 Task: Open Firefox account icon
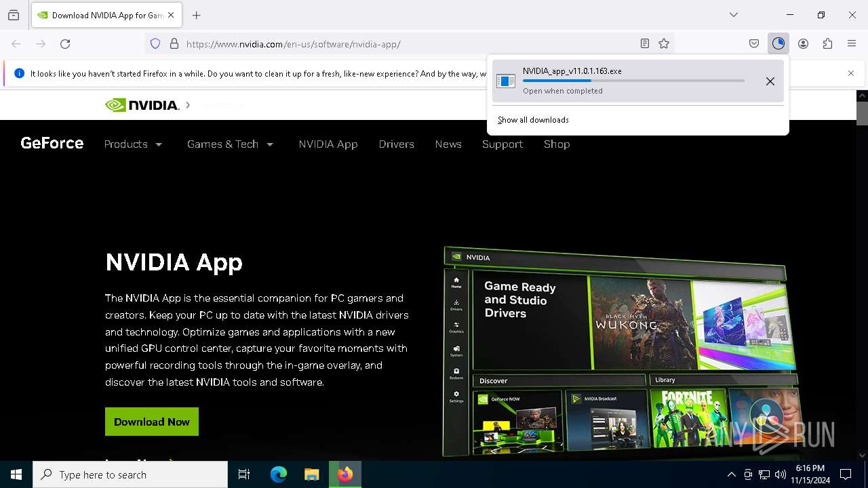[x=803, y=44]
